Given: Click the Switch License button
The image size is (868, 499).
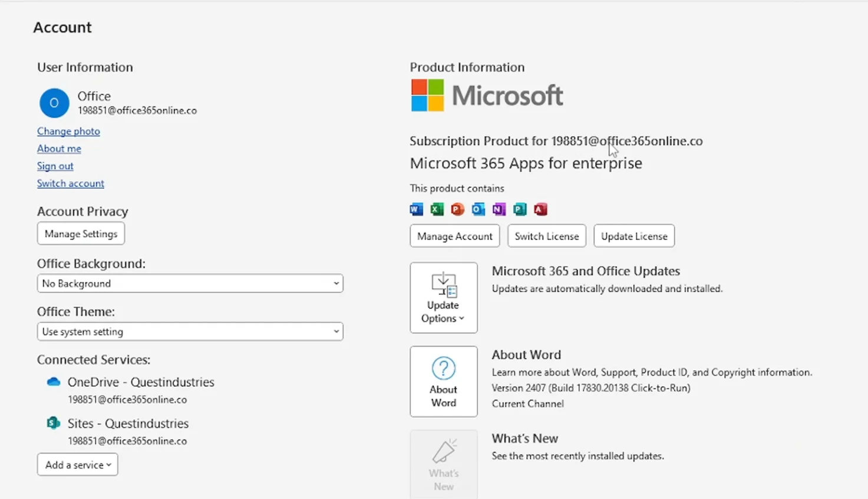Looking at the screenshot, I should pyautogui.click(x=547, y=236).
